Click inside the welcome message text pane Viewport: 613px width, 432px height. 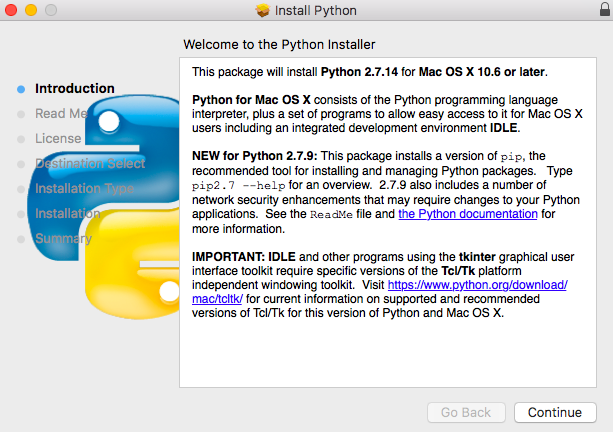pos(390,350)
